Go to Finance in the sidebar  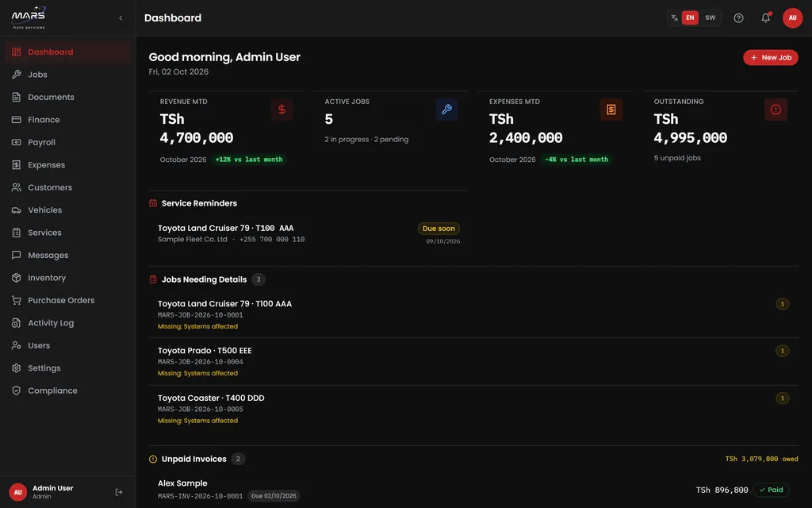click(68, 120)
